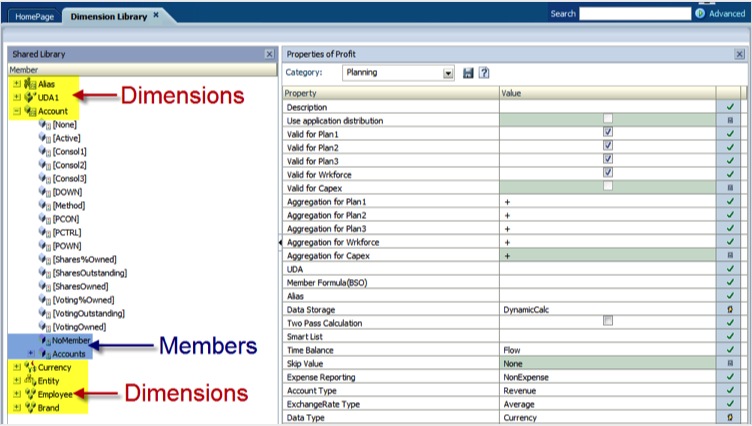Close the Shared Library panel
This screenshot has height=426, width=752.
pos(270,54)
